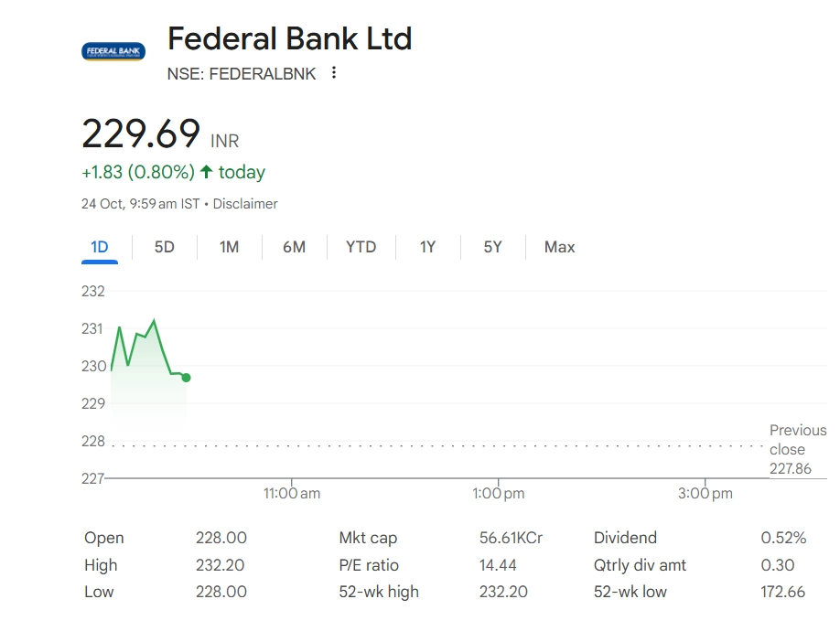Show the 1M price chart
Screen dimensions: 840x642
[229, 247]
